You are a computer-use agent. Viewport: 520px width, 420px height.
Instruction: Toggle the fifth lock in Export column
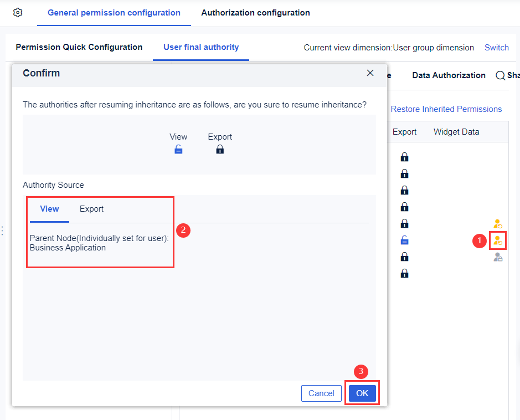pyautogui.click(x=404, y=223)
